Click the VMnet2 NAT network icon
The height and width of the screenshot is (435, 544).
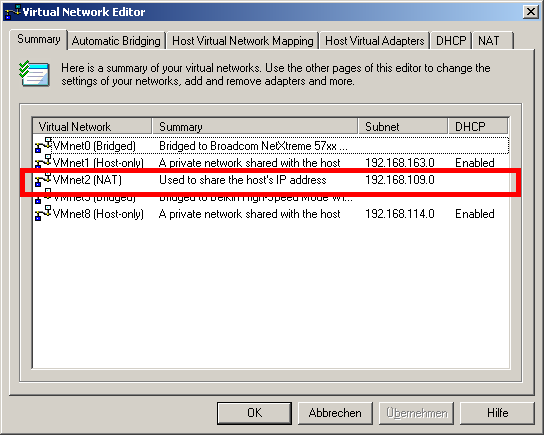43,179
